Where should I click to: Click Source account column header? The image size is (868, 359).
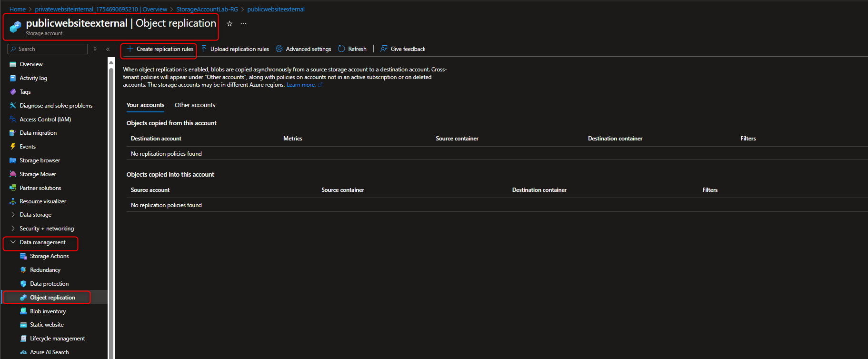[150, 190]
